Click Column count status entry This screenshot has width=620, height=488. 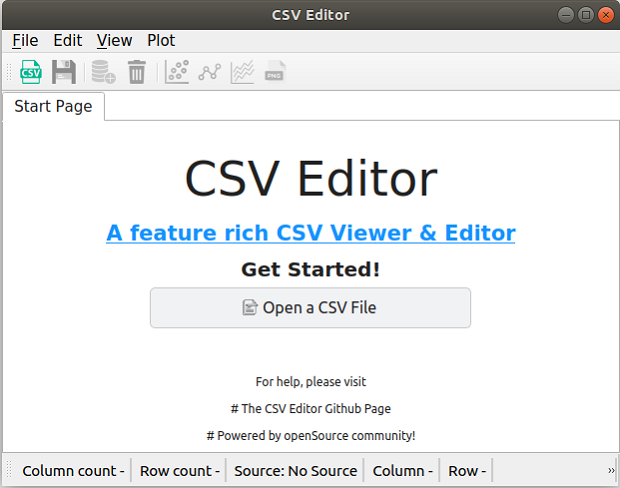pyautogui.click(x=73, y=471)
